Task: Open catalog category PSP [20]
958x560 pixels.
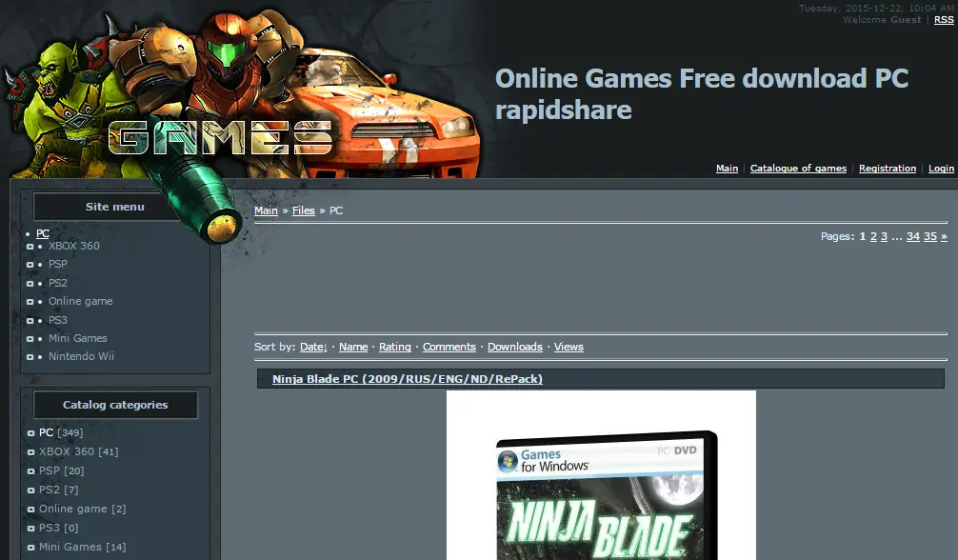Action: (x=61, y=470)
